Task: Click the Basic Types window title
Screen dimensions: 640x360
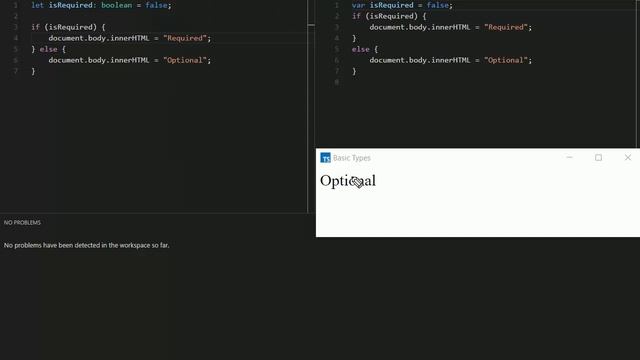Action: [x=351, y=158]
